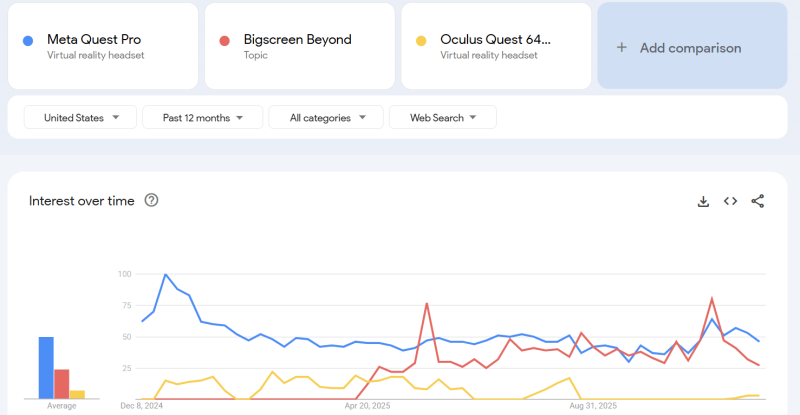Open the embed code icon
This screenshot has height=415, width=800.
pos(730,201)
